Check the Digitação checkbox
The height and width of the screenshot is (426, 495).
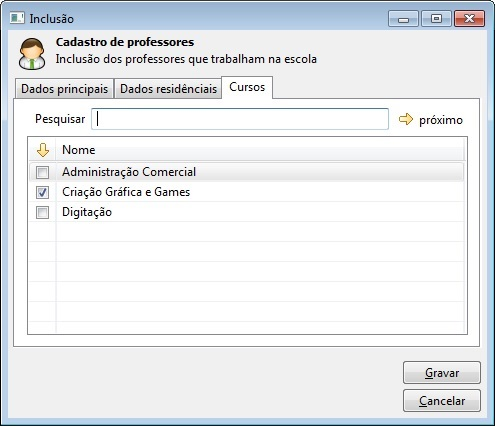42,212
